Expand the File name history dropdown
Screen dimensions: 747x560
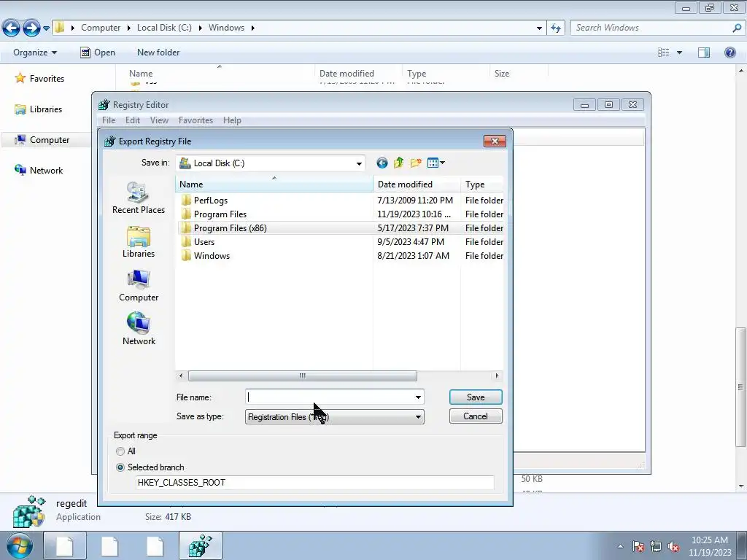(x=418, y=397)
